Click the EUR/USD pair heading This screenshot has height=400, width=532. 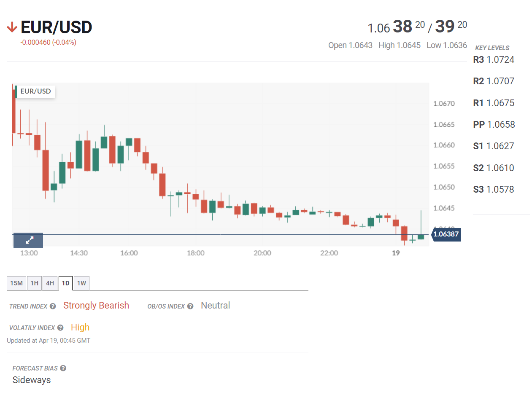(56, 28)
